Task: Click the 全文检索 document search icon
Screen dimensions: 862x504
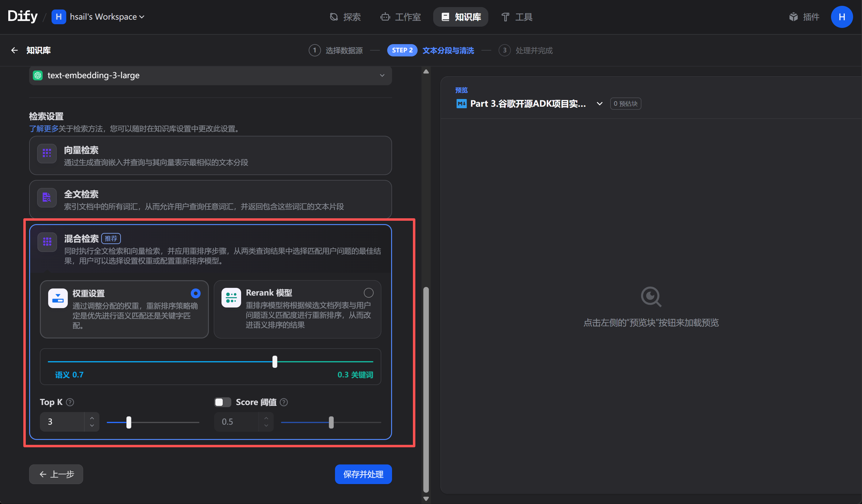Action: point(47,197)
